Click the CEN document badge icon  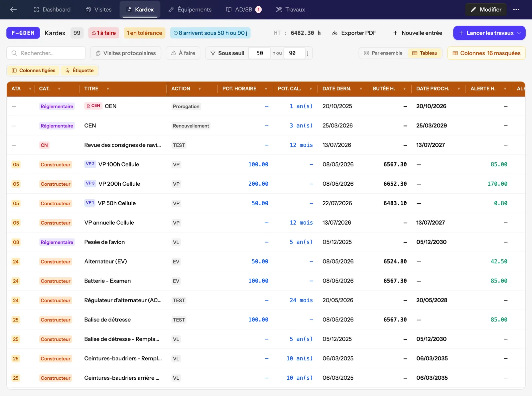[93, 106]
